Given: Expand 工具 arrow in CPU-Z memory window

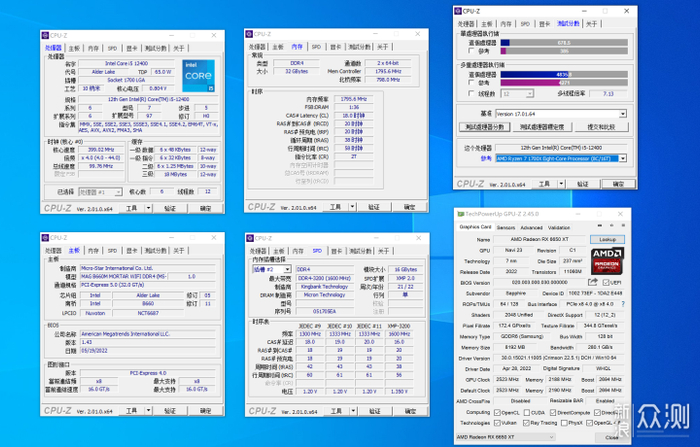Looking at the screenshot, I should (352, 207).
